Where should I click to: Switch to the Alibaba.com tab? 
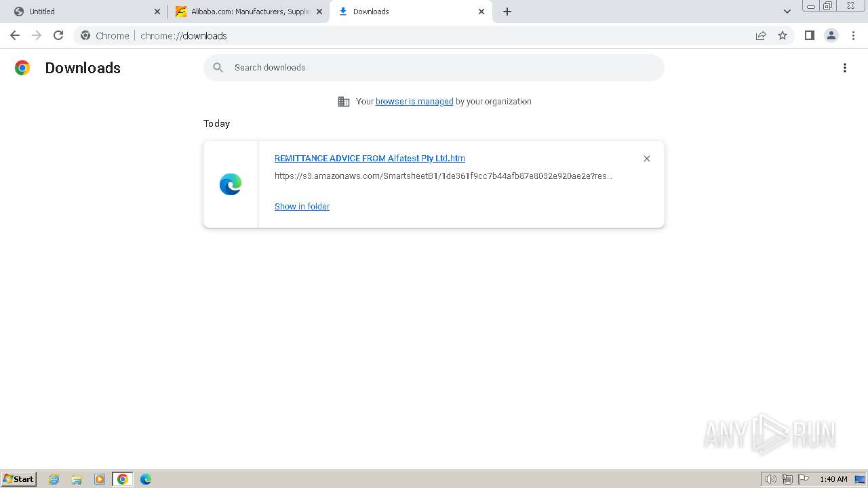[x=249, y=12]
